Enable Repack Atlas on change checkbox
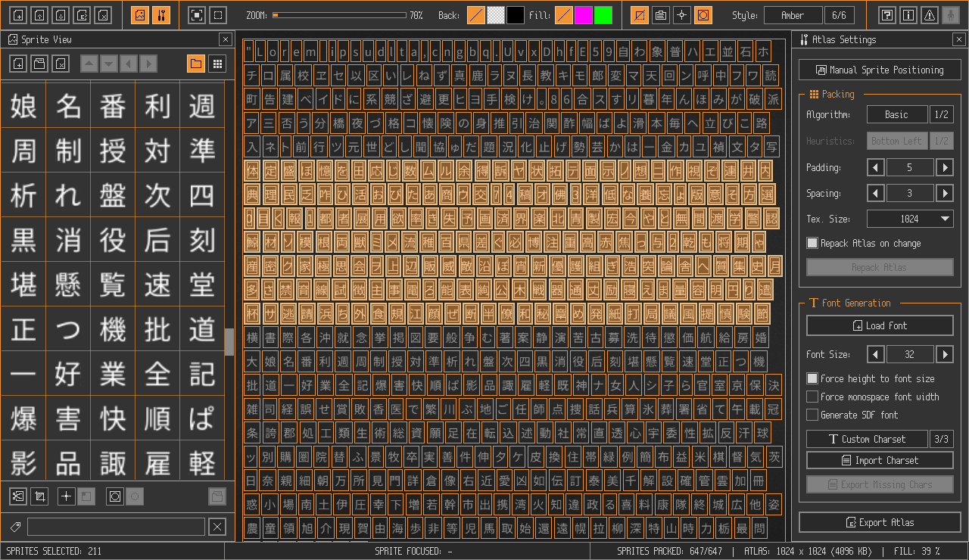Image resolution: width=969 pixels, height=560 pixels. 812,243
